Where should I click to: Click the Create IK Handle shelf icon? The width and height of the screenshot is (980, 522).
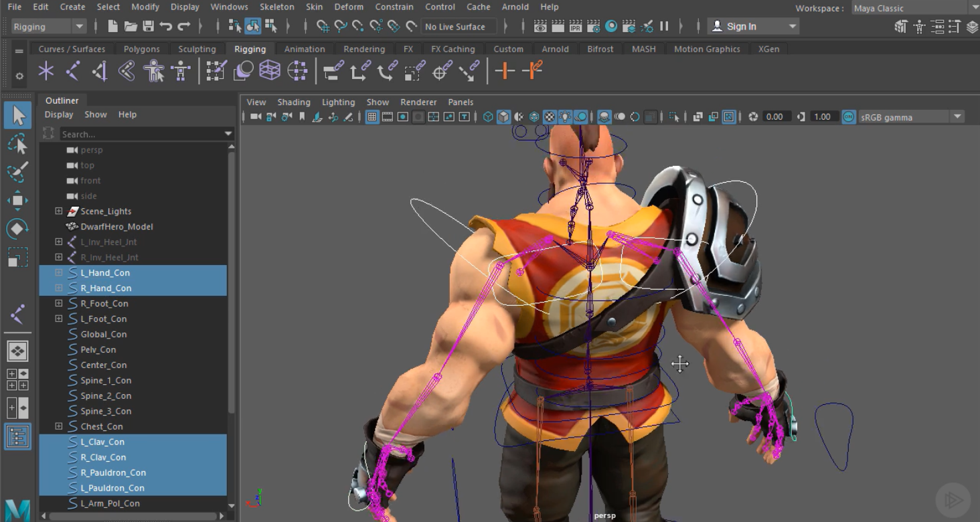(100, 71)
